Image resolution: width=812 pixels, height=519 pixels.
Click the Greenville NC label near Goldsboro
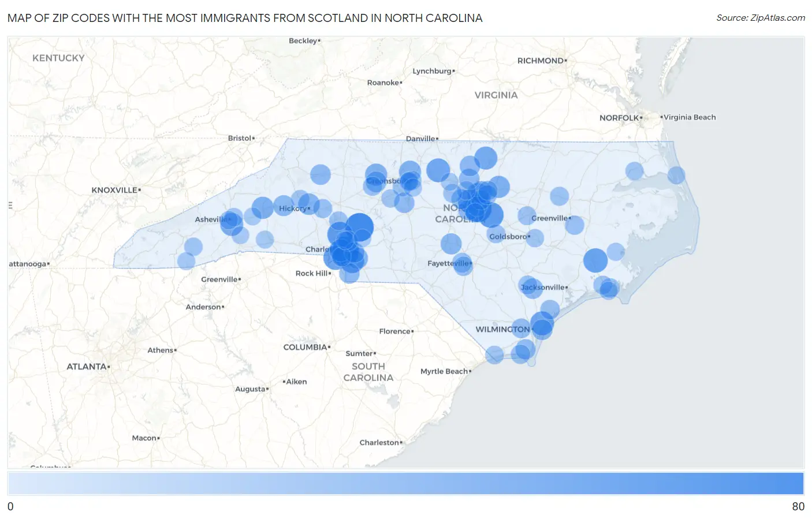coord(551,218)
